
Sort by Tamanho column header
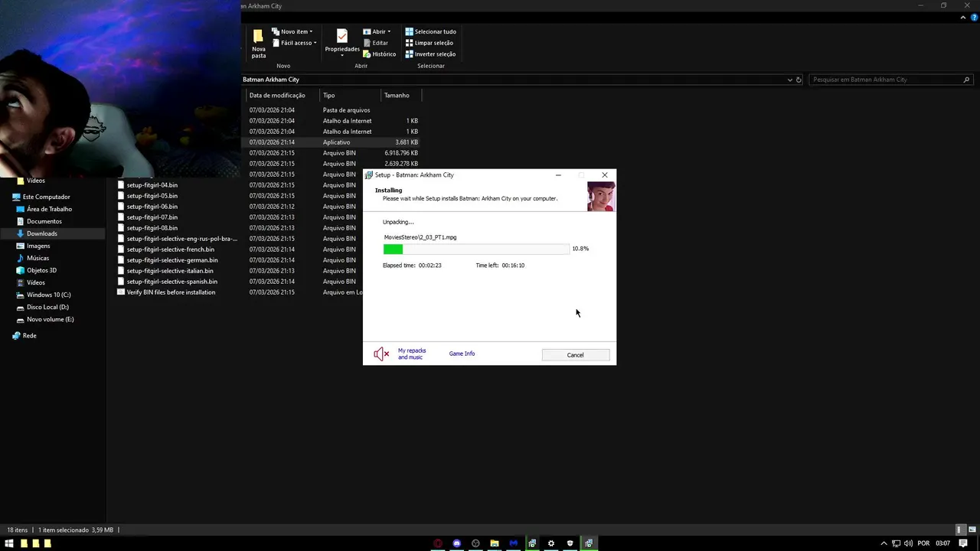(x=401, y=96)
